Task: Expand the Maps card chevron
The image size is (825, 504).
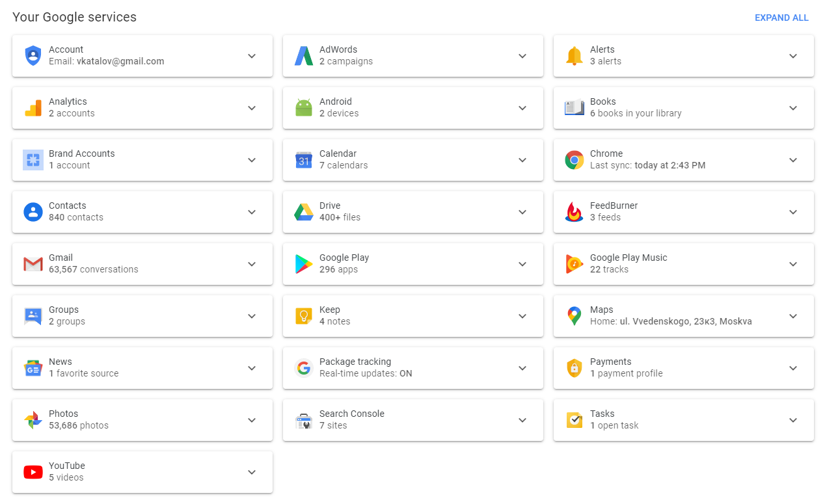Action: (x=793, y=316)
